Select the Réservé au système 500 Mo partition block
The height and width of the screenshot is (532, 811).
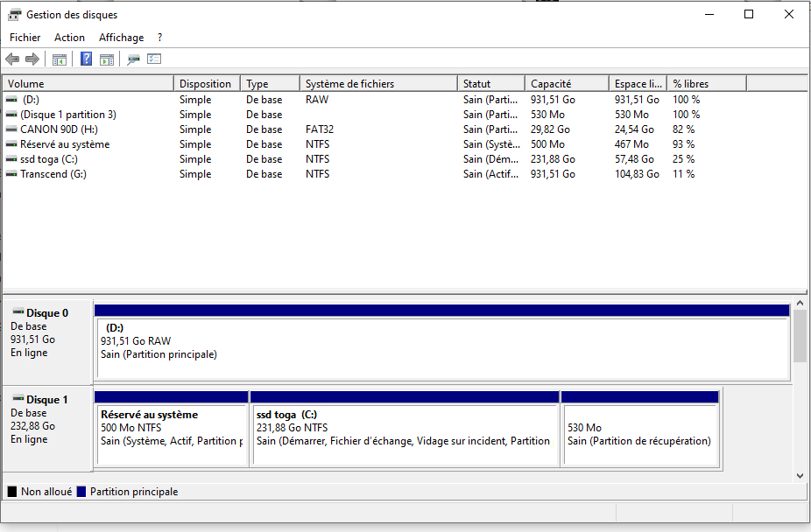tap(171, 430)
